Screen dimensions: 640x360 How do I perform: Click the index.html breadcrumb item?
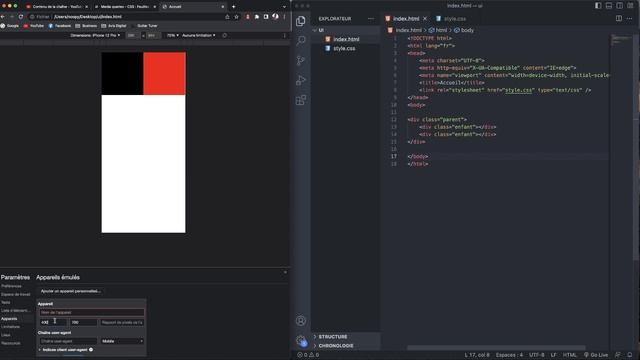[x=408, y=30]
